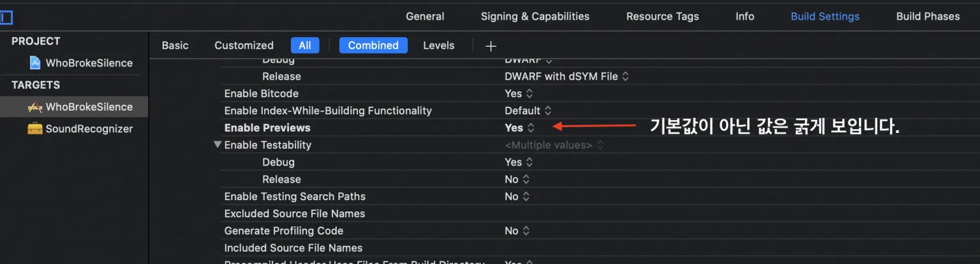Open the Enable Previews Yes popup
980x264 pixels.
tap(519, 128)
